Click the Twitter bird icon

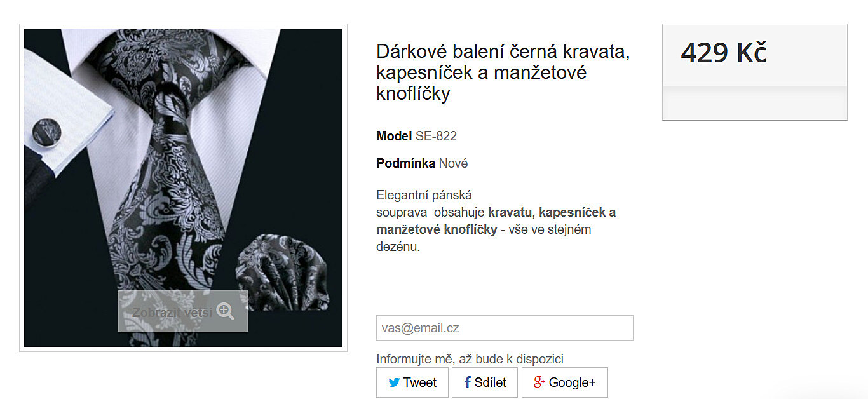coord(394,382)
